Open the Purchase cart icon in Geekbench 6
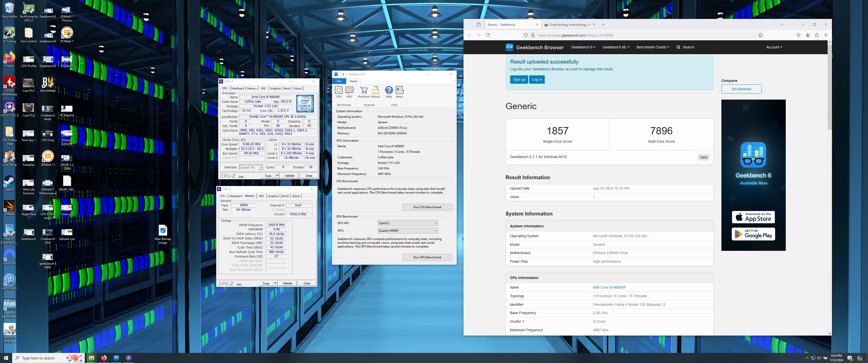This screenshot has height=363, width=868. [x=364, y=90]
